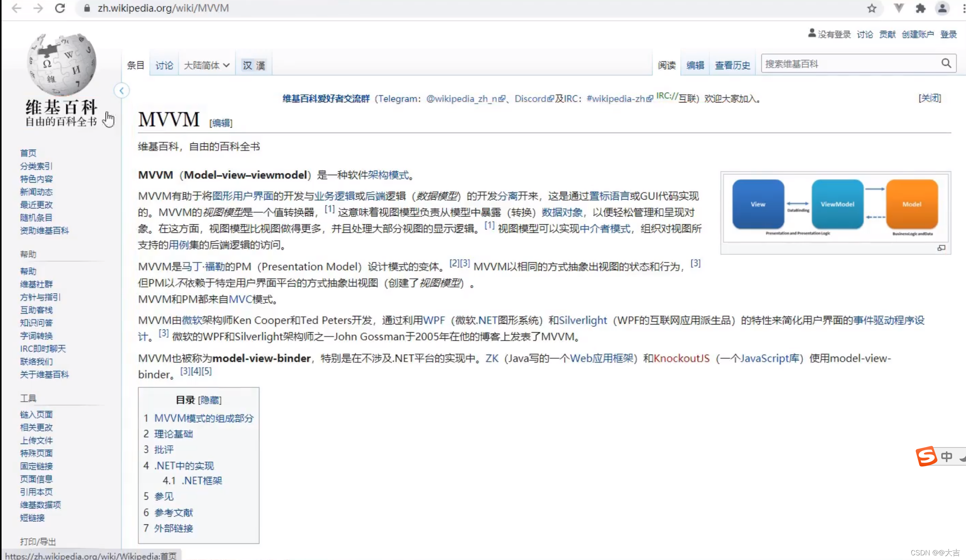
Task: Click the address bar URL
Action: (x=163, y=8)
